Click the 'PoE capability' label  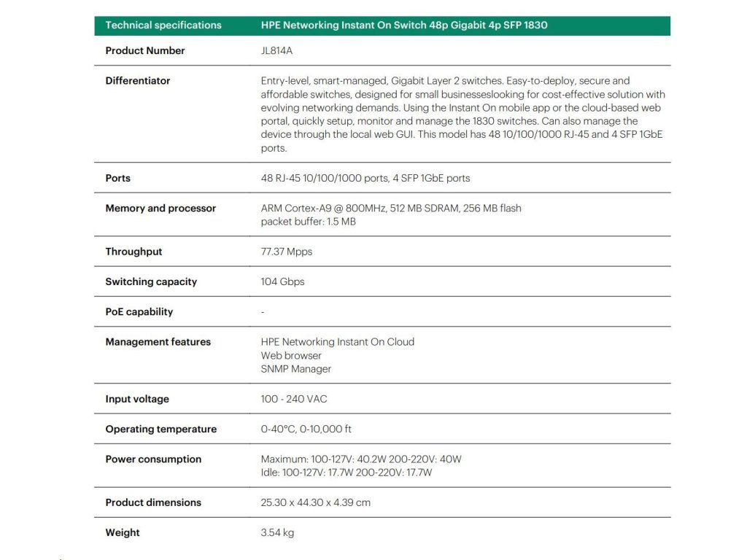click(x=139, y=311)
